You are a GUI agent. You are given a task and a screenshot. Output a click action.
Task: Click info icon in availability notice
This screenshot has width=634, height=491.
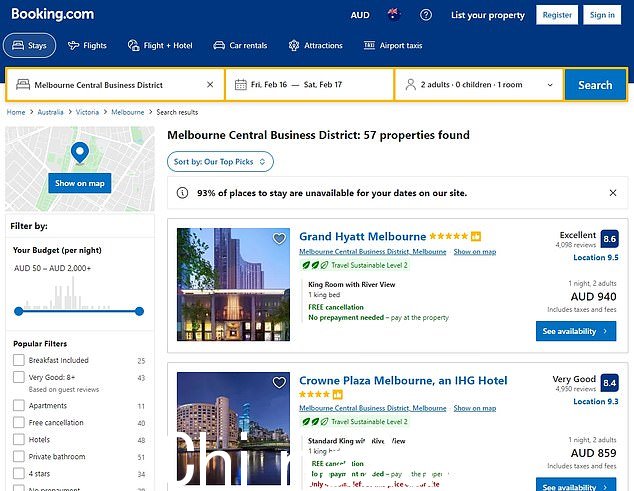[x=182, y=193]
